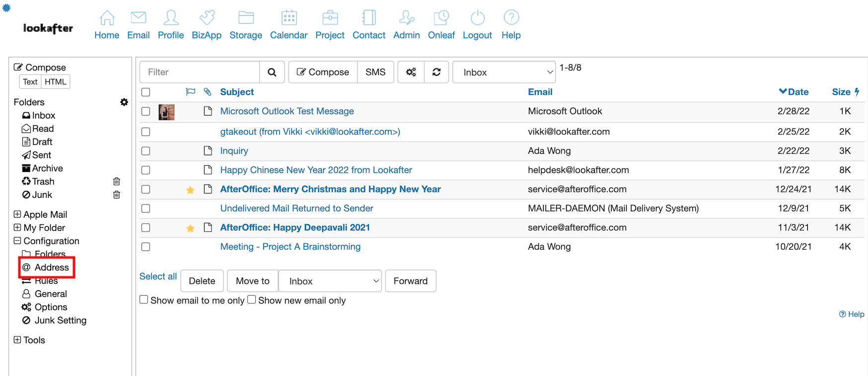Click the search magnifier icon beside Filter
Screen dimensions: 868x376
(x=272, y=72)
